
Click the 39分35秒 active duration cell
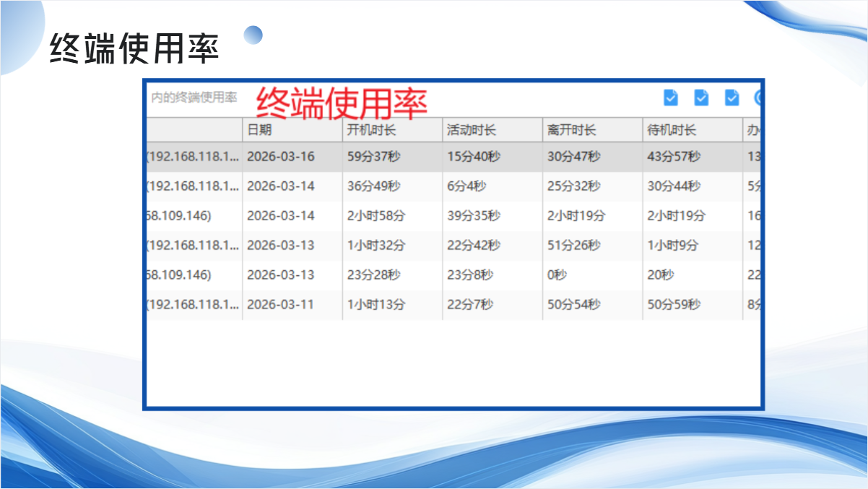(474, 216)
